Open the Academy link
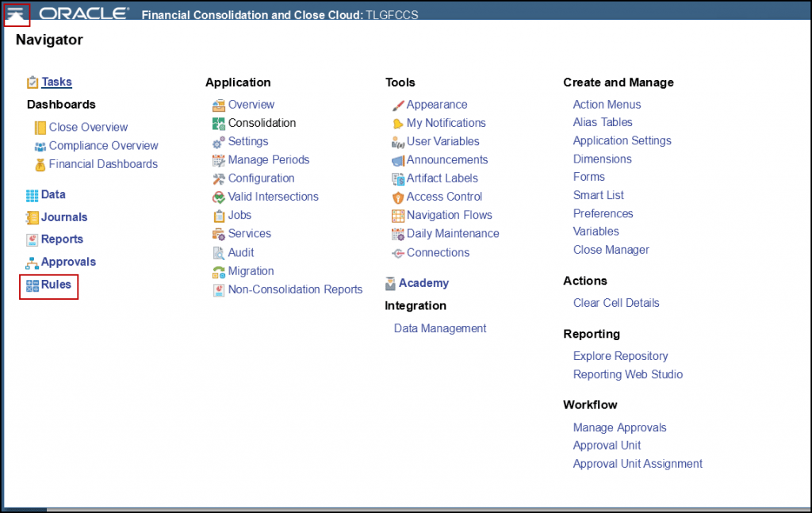The image size is (812, 513). [x=423, y=283]
